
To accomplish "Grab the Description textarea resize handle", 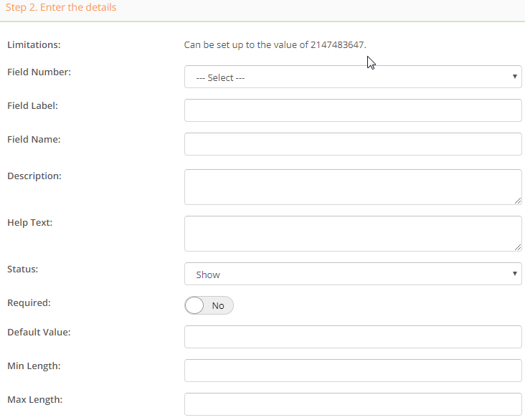I will coord(517,201).
